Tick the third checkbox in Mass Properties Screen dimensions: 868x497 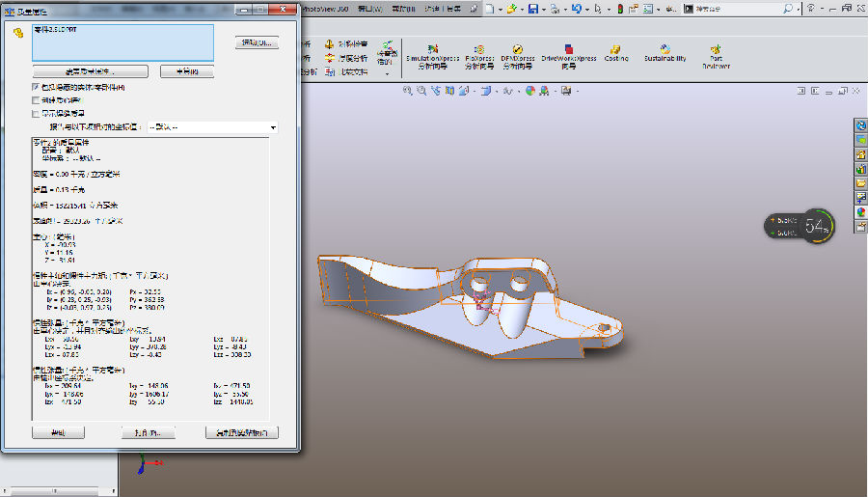click(36, 113)
